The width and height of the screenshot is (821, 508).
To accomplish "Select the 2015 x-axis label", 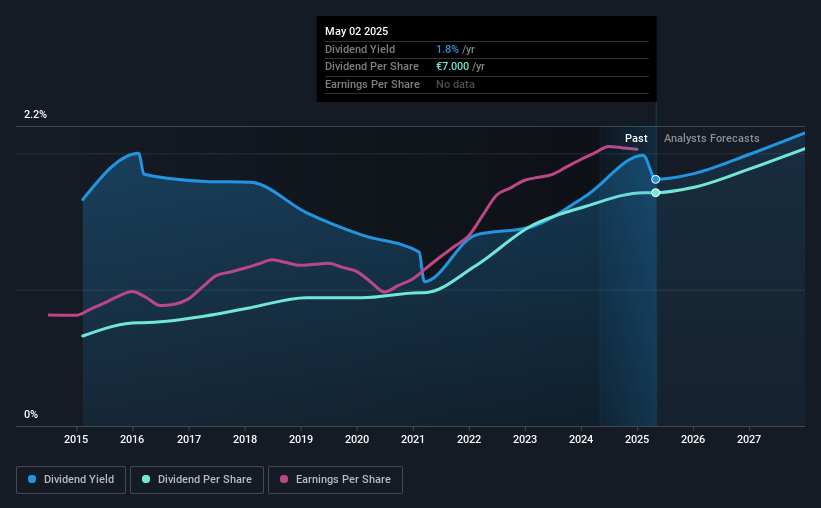I will pos(76,439).
